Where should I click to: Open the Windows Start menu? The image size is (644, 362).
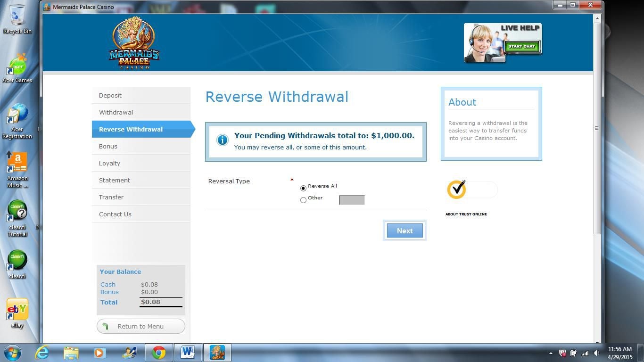pyautogui.click(x=13, y=353)
